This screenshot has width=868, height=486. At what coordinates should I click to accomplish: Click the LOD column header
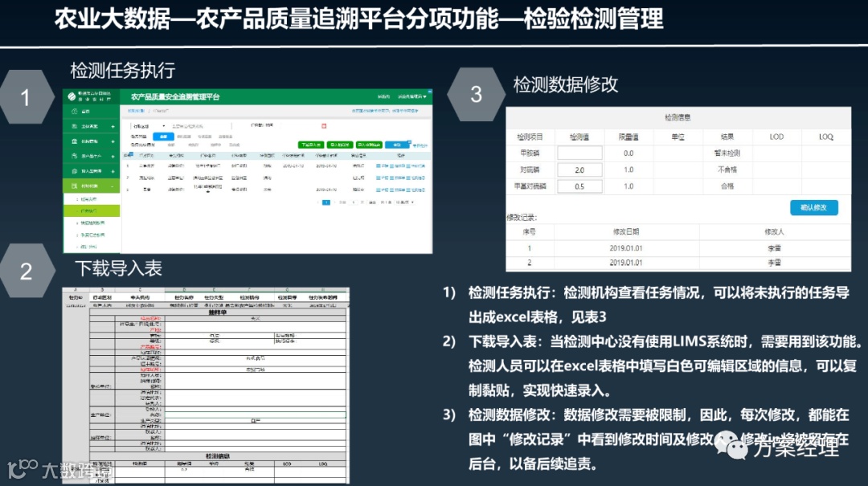click(x=776, y=137)
